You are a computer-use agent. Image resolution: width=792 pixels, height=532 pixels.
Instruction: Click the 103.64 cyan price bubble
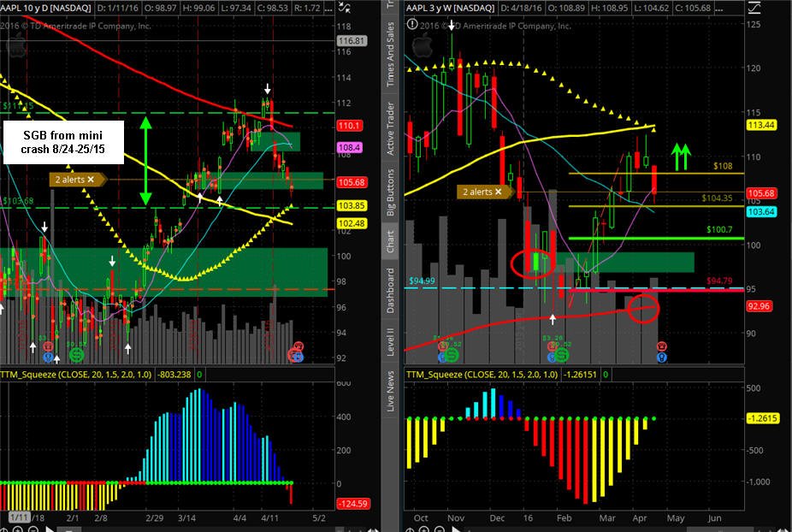tap(761, 212)
